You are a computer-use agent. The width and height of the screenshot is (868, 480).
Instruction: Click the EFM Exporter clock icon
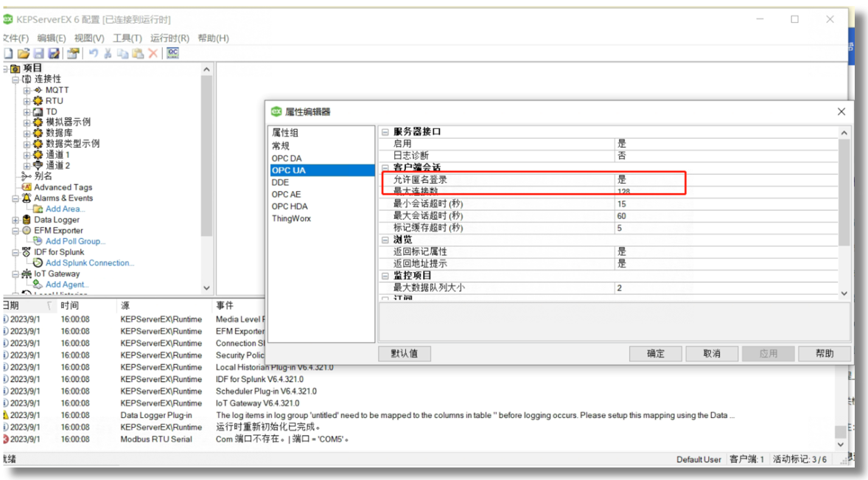[x=27, y=230]
